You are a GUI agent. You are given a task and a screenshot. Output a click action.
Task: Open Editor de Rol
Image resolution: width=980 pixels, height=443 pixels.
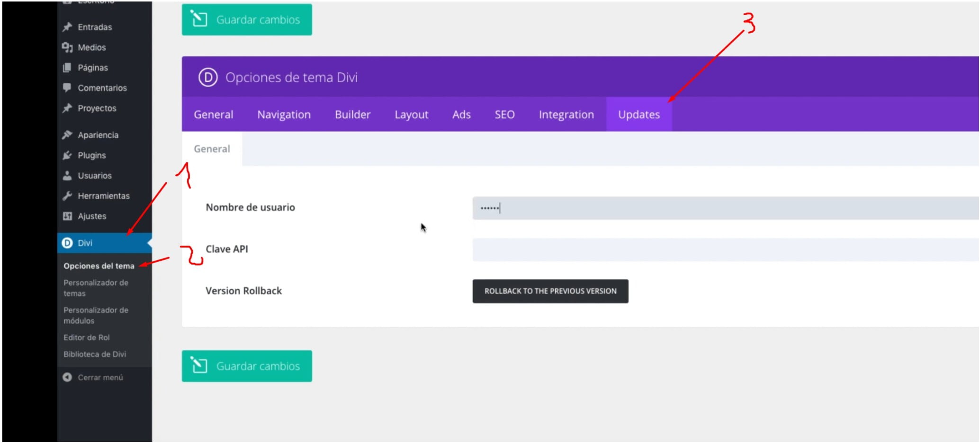pyautogui.click(x=87, y=337)
